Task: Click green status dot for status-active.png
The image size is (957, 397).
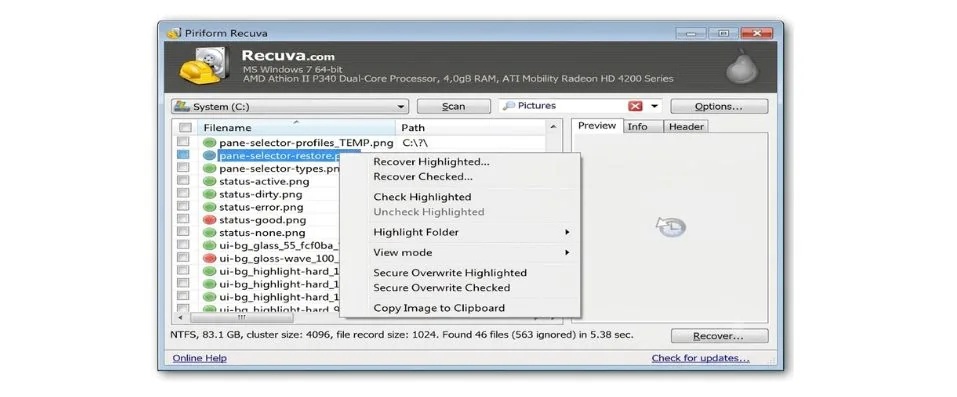Action: click(209, 181)
